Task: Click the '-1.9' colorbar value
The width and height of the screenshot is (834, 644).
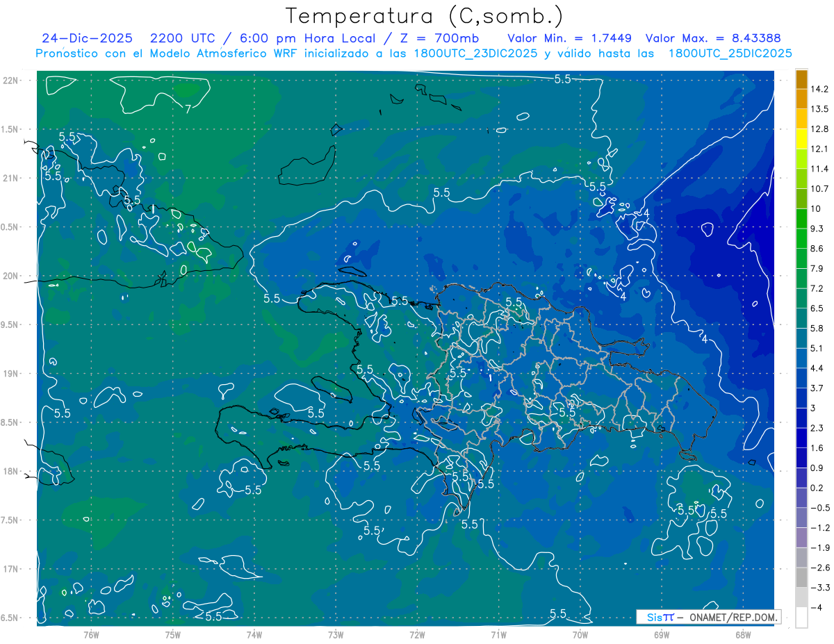Action: 820,548
